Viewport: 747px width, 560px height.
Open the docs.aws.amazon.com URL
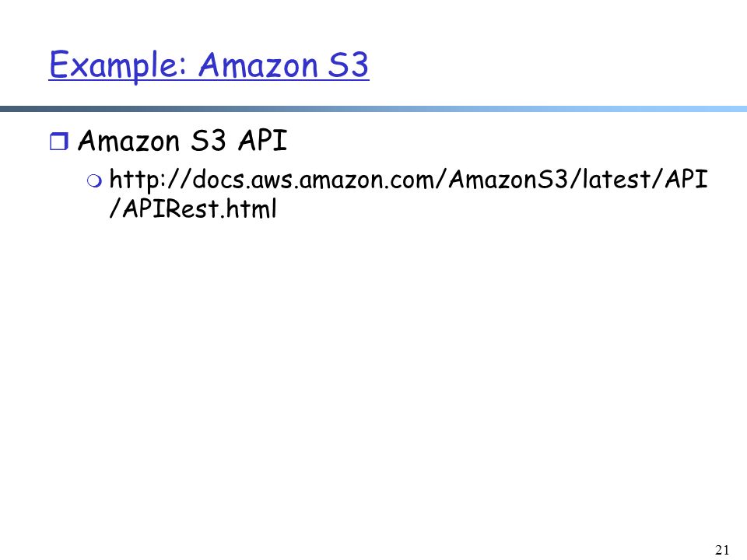pos(409,194)
